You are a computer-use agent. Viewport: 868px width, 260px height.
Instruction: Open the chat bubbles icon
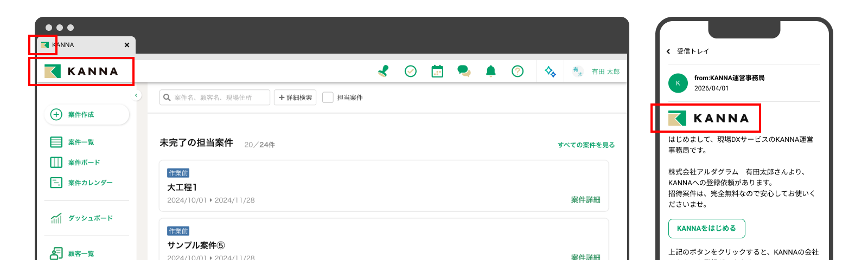pyautogui.click(x=464, y=71)
